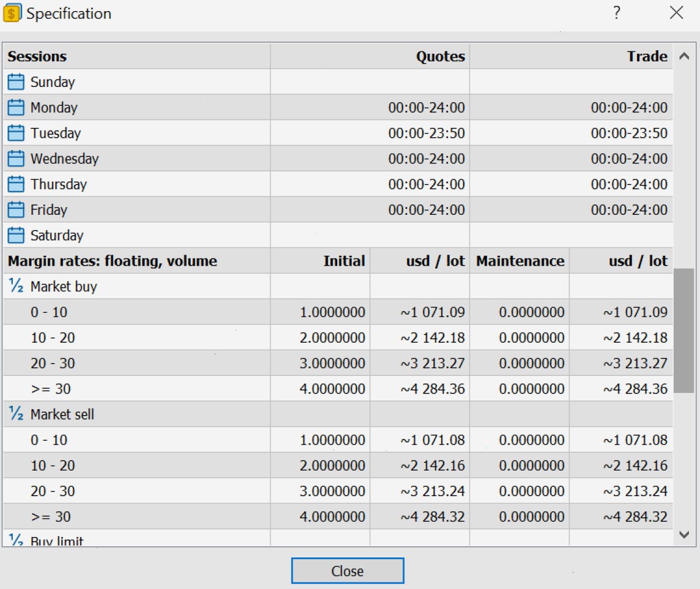Viewport: 700px width, 589px height.
Task: Select Market buy 10 - 20 row
Action: [338, 337]
